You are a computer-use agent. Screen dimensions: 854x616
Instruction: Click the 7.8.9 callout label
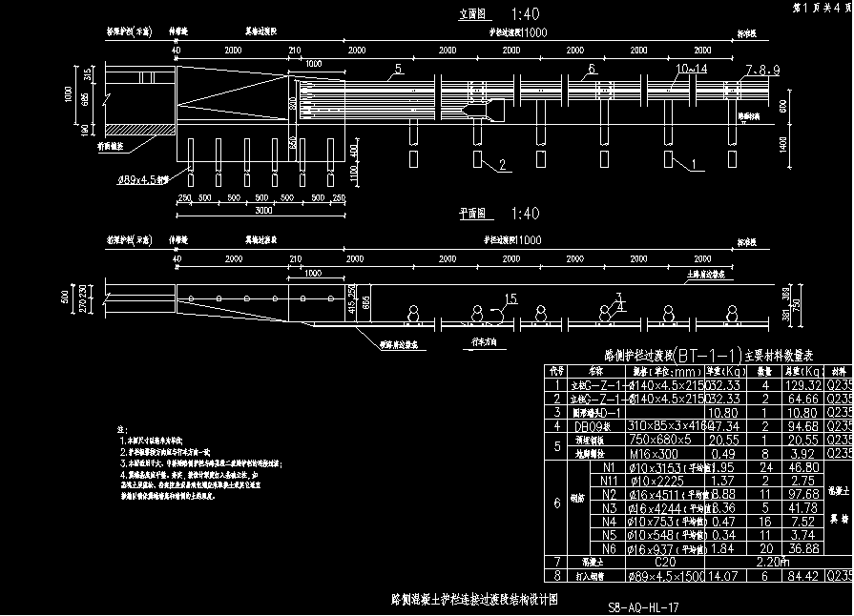(x=763, y=70)
